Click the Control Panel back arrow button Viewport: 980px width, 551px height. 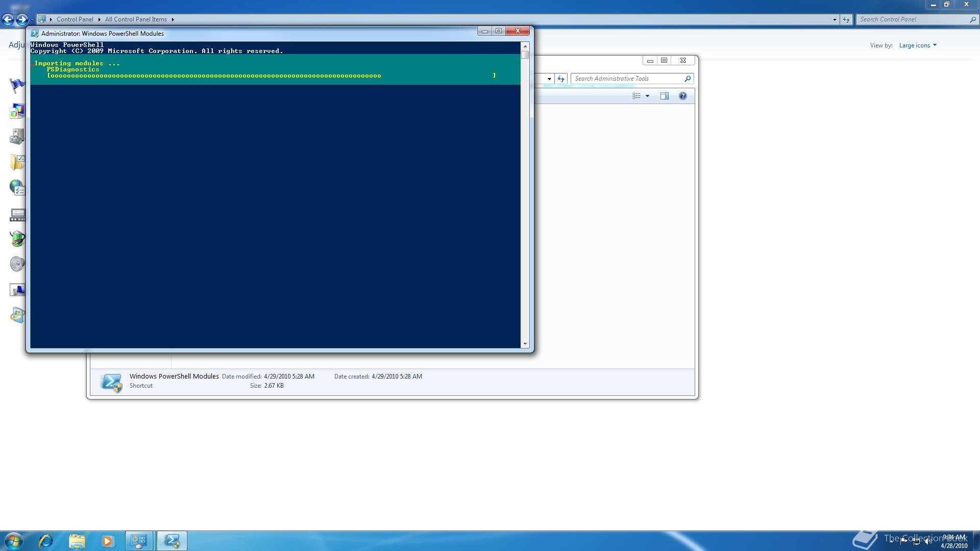point(8,19)
